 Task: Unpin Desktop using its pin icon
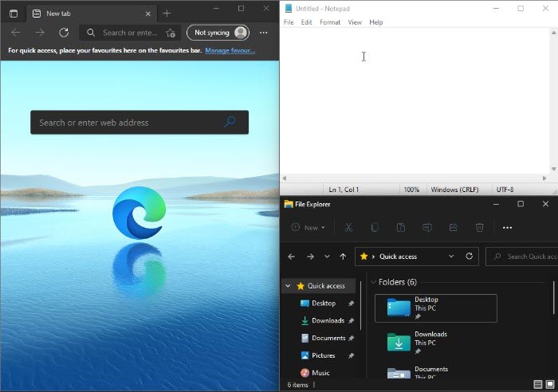coord(351,304)
